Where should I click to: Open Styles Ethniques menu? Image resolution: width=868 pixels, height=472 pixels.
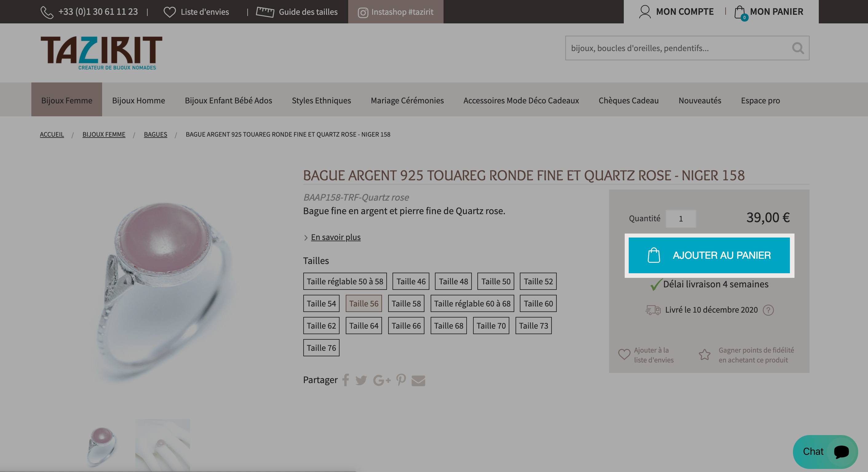(x=321, y=100)
